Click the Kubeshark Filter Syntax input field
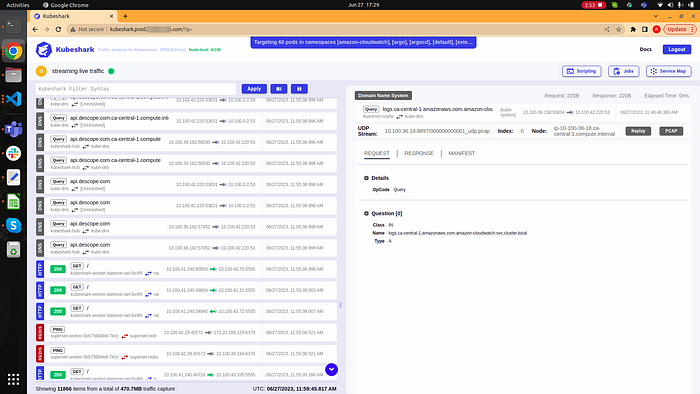The height and width of the screenshot is (394, 700). click(x=136, y=89)
